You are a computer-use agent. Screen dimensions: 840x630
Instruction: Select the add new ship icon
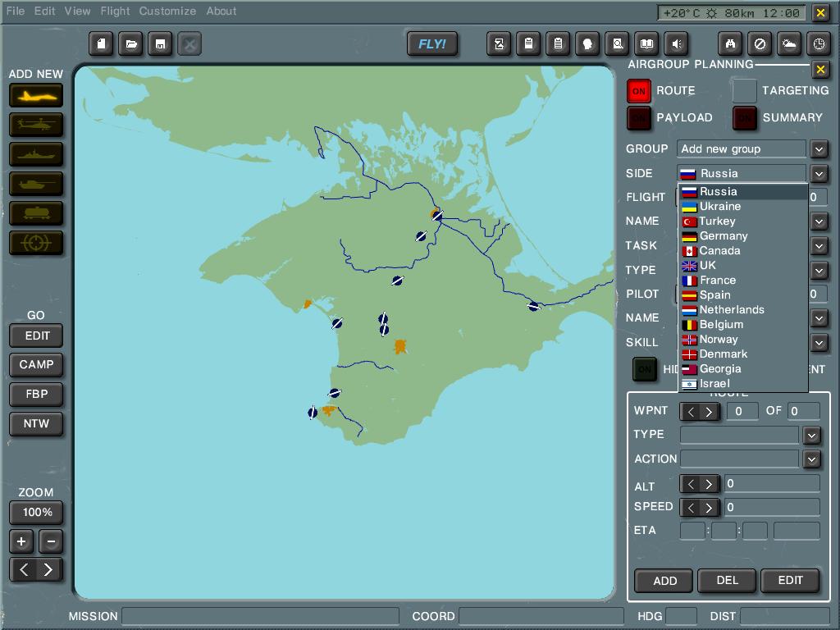(36, 154)
